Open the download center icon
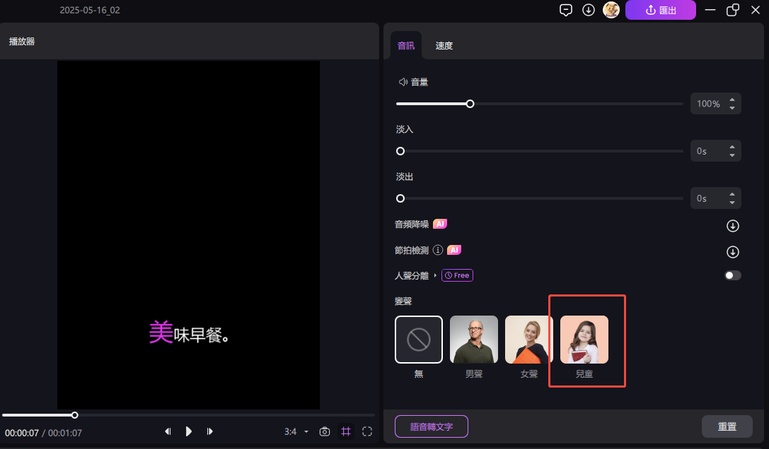The image size is (769, 449). (588, 10)
